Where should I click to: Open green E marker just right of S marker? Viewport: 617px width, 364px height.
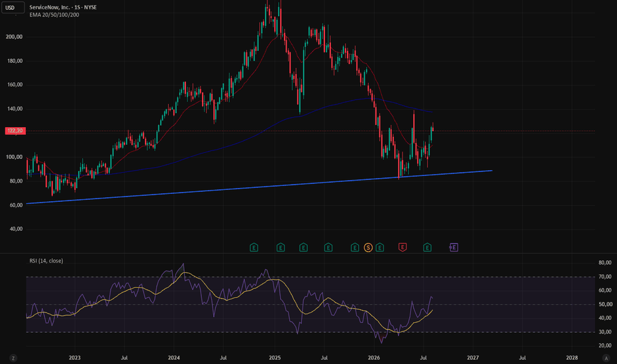click(x=380, y=248)
